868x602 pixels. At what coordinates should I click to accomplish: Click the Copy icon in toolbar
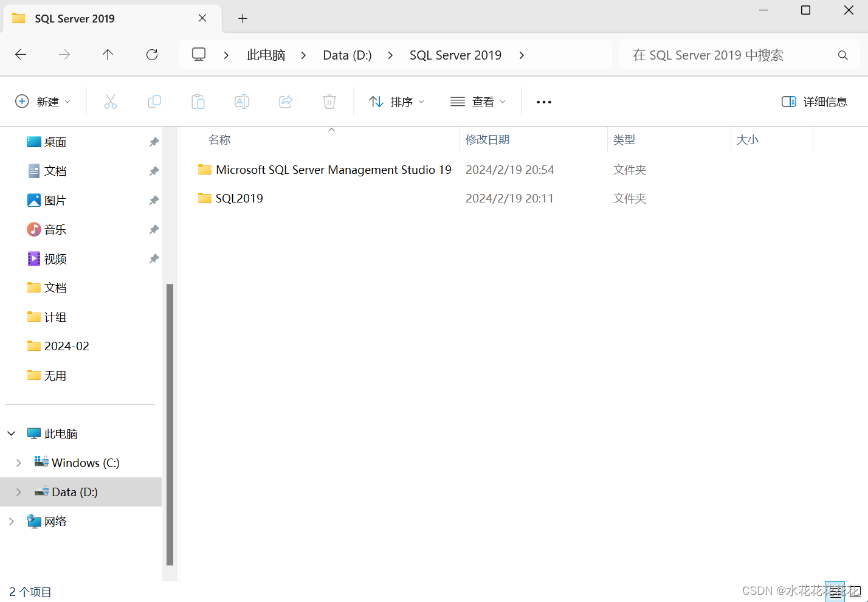[x=154, y=102]
